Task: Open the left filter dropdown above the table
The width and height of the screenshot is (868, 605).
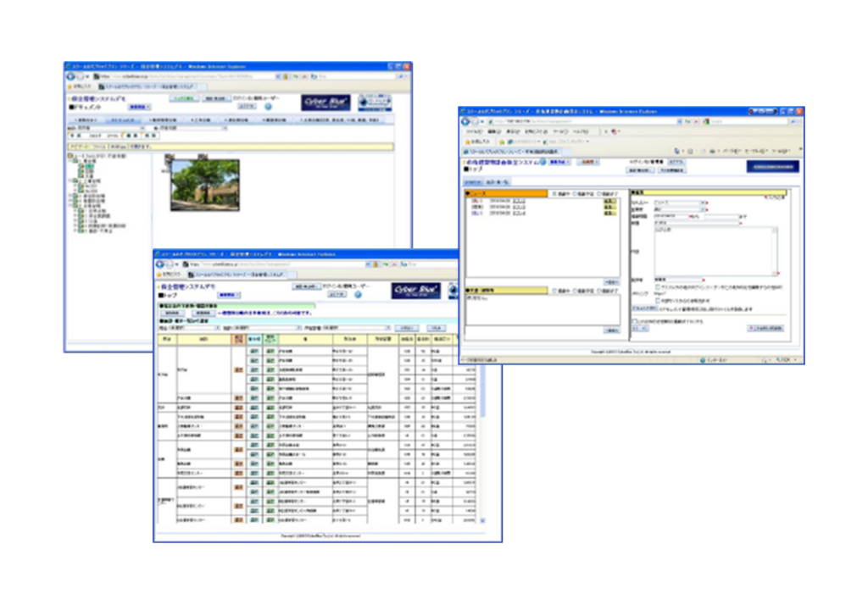Action: pos(194,328)
